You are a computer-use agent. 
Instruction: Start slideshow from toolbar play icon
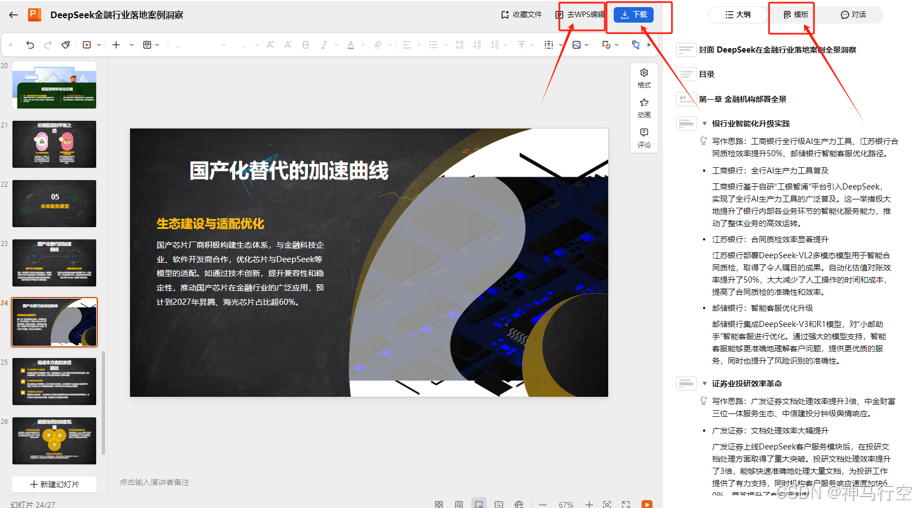[x=86, y=45]
